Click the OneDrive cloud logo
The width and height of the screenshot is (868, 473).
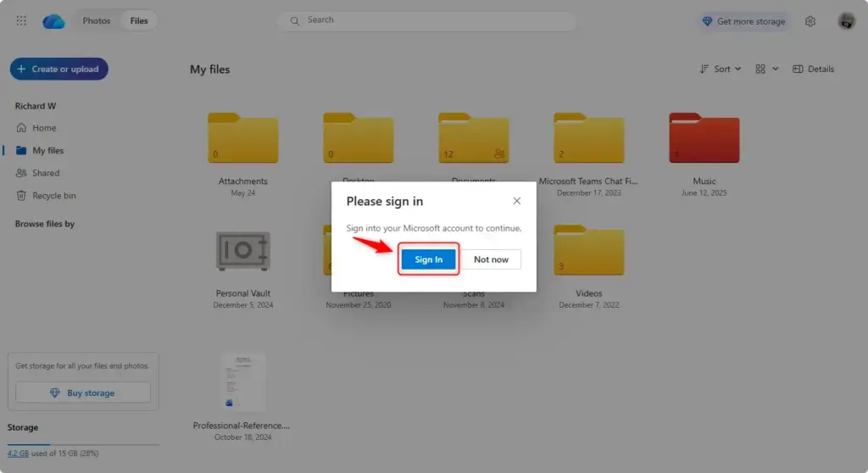(53, 21)
